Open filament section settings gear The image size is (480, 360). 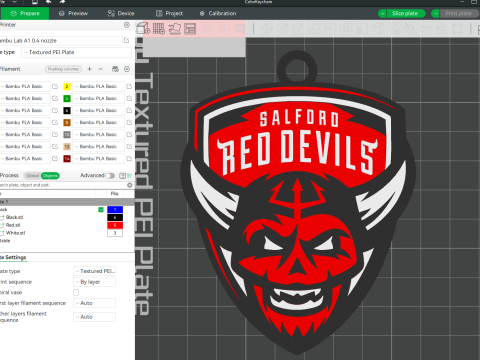click(x=127, y=69)
